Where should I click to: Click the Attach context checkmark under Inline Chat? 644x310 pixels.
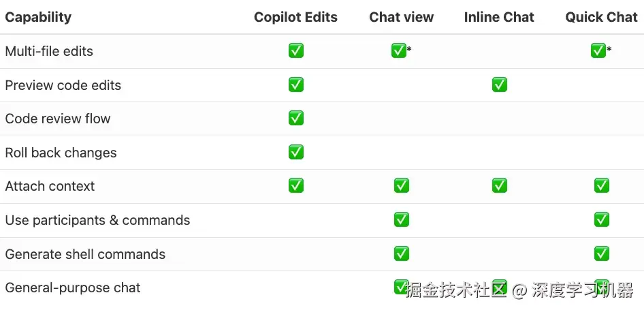(x=500, y=185)
